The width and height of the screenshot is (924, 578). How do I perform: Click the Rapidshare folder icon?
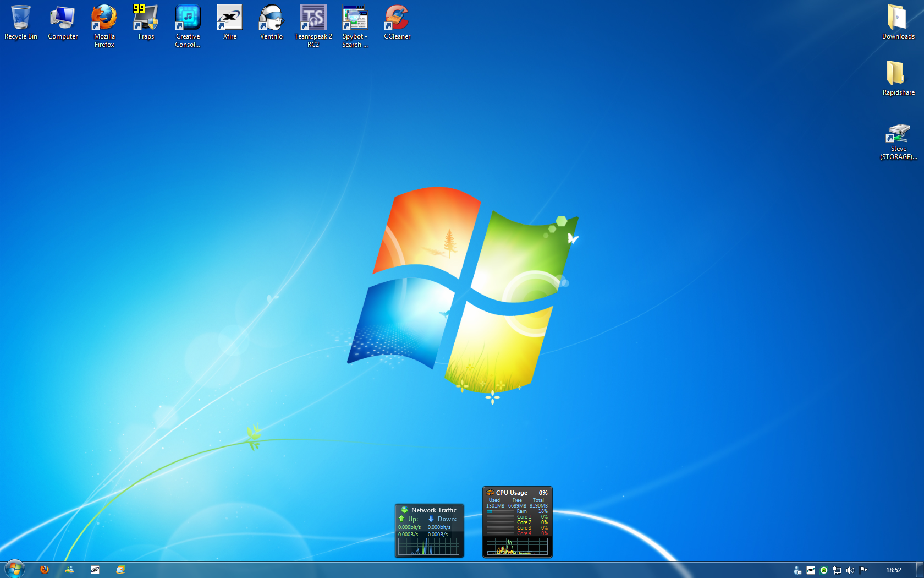point(898,74)
